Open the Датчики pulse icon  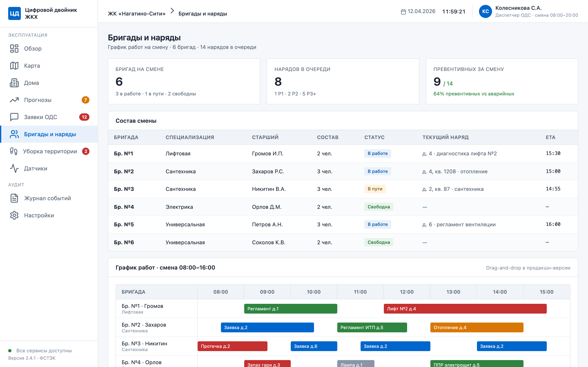point(14,168)
